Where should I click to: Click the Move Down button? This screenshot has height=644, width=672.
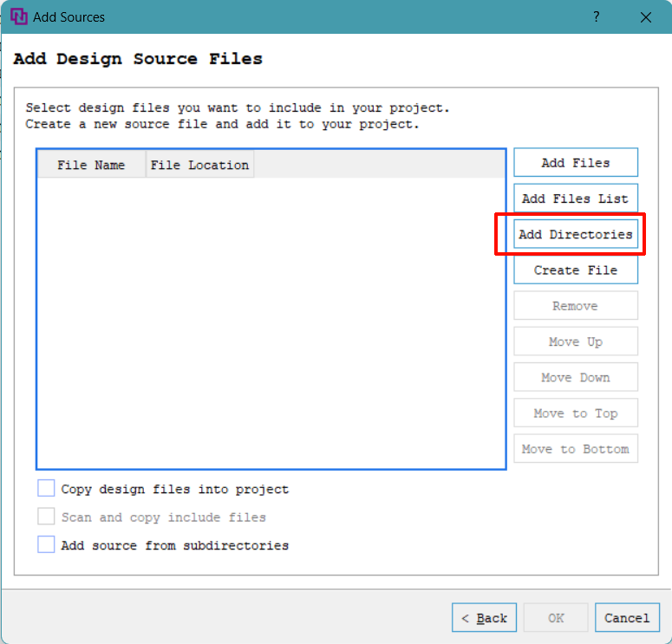click(576, 378)
